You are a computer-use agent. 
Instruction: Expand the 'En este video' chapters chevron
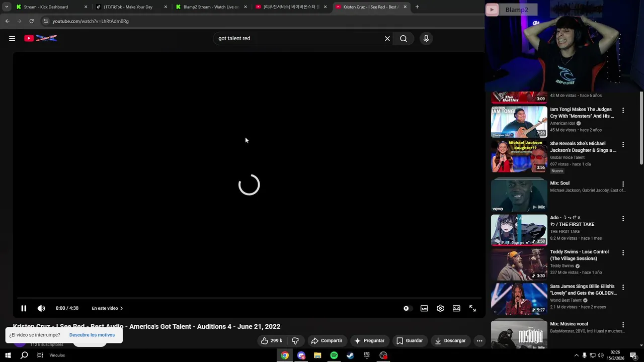click(x=121, y=308)
